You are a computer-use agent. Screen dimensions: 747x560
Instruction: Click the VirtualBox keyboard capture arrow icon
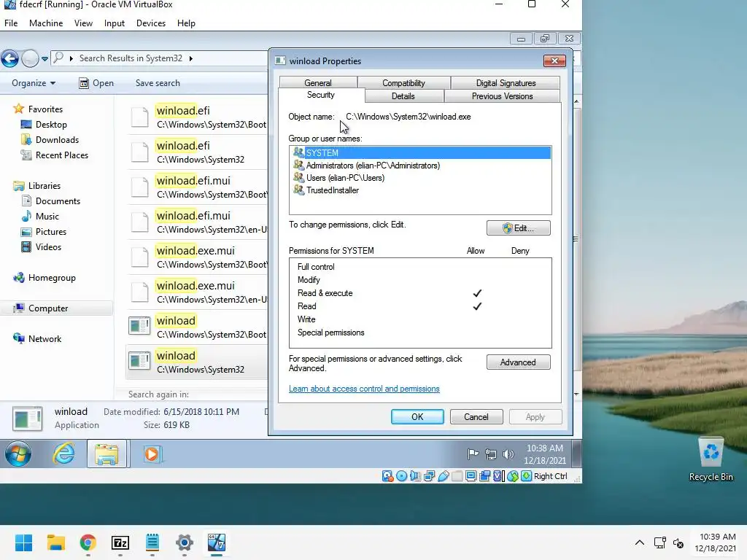pyautogui.click(x=527, y=476)
